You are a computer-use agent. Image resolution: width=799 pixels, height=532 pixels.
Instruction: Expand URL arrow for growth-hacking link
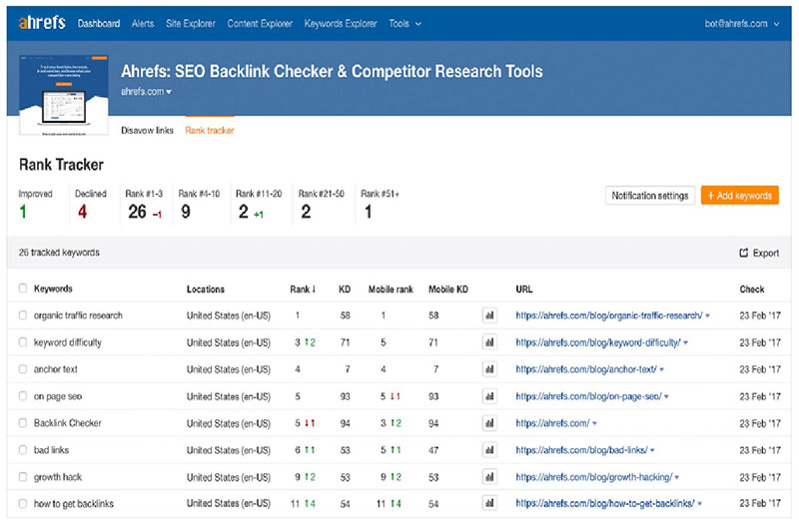[677, 477]
